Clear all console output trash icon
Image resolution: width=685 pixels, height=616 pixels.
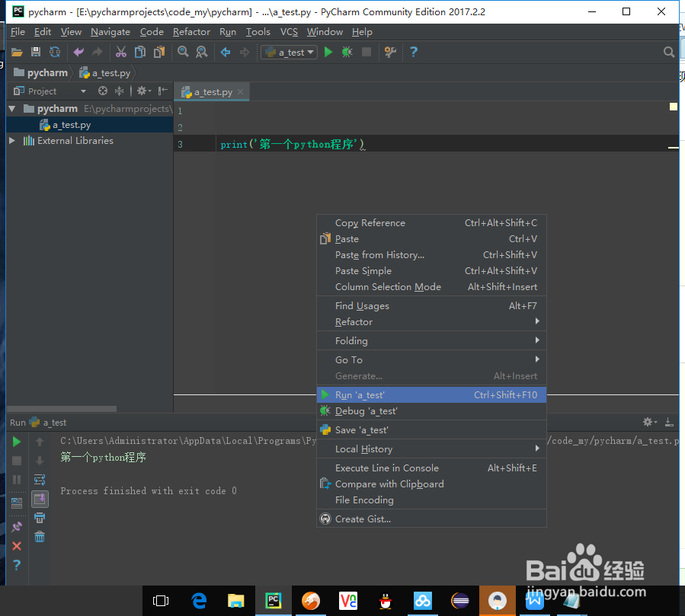pos(40,537)
